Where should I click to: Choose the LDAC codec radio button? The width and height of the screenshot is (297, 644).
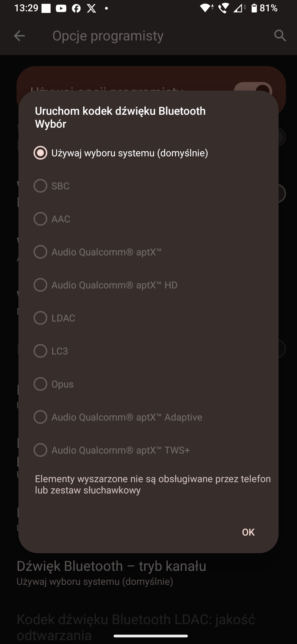[x=40, y=318]
